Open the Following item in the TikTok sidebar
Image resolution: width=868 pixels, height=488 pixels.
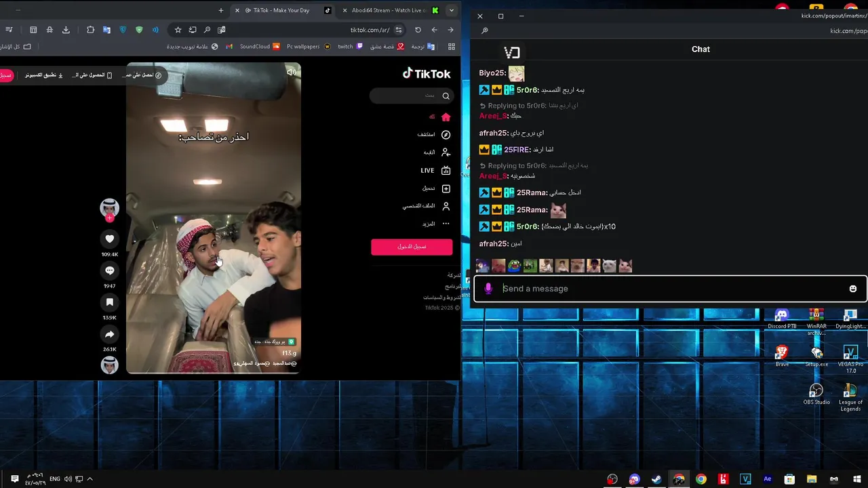437,152
